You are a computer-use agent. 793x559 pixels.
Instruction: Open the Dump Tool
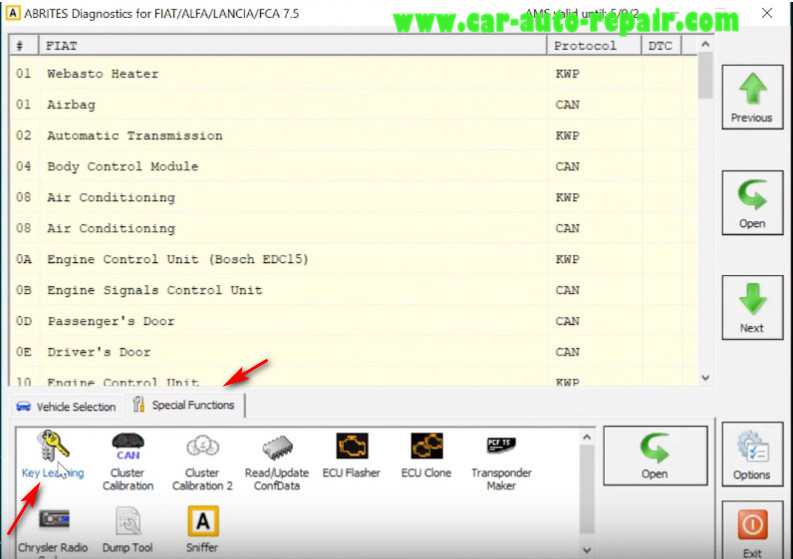[127, 530]
